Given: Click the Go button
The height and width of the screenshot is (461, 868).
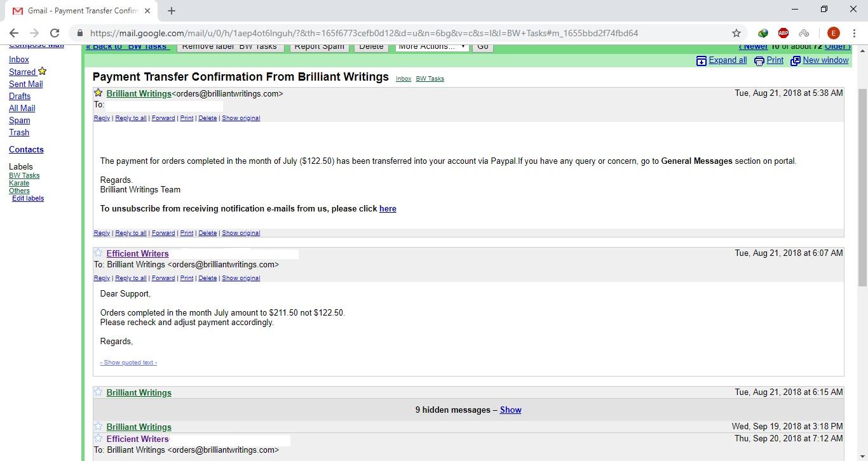Looking at the screenshot, I should (483, 46).
